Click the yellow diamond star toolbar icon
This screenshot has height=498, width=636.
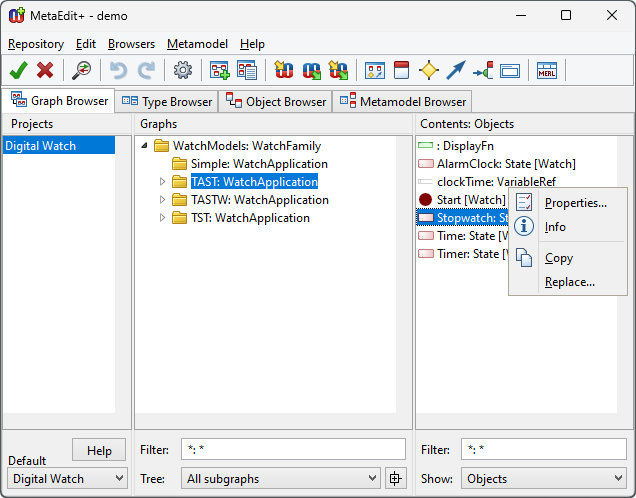(429, 70)
